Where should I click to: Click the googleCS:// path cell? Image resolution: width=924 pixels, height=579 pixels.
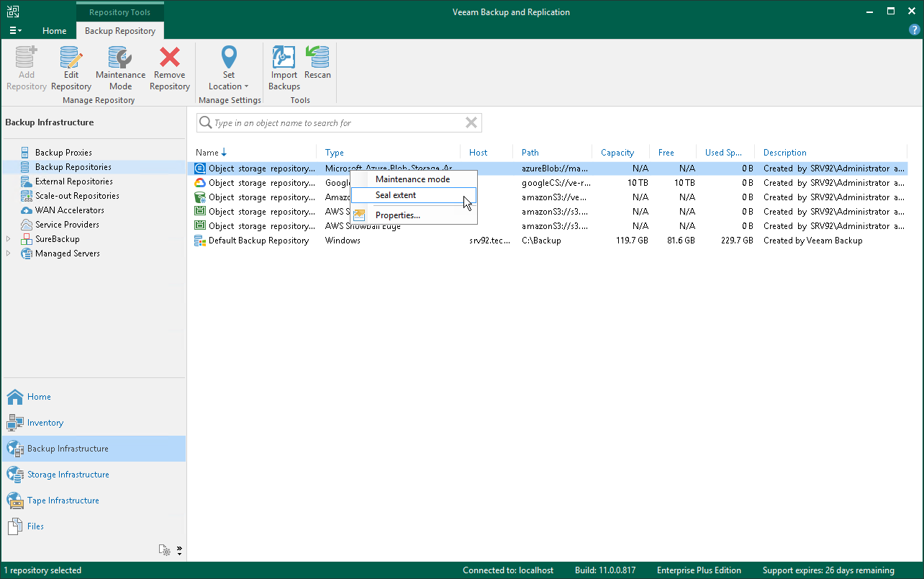coord(555,183)
